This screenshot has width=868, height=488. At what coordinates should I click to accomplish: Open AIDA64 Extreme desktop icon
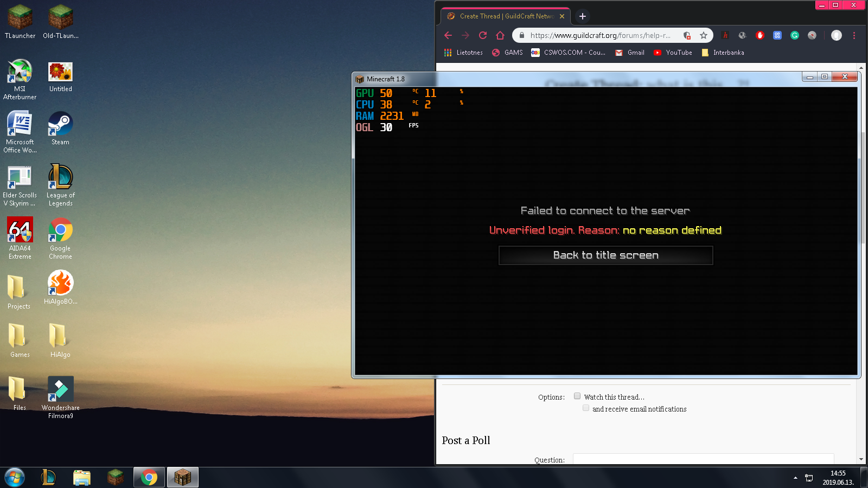(x=20, y=238)
